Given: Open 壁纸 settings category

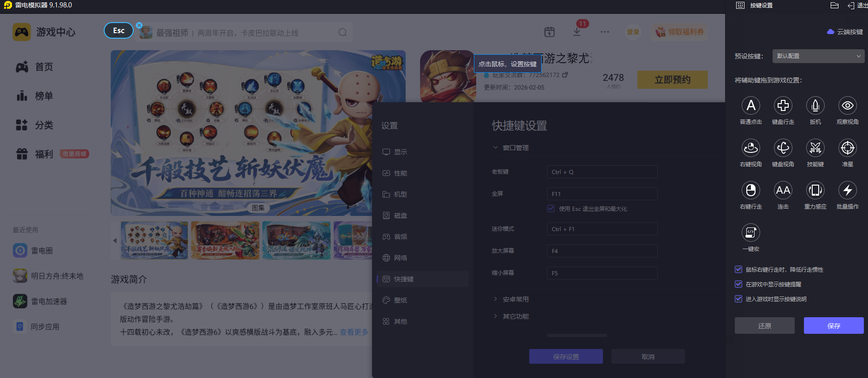Looking at the screenshot, I should (423, 300).
